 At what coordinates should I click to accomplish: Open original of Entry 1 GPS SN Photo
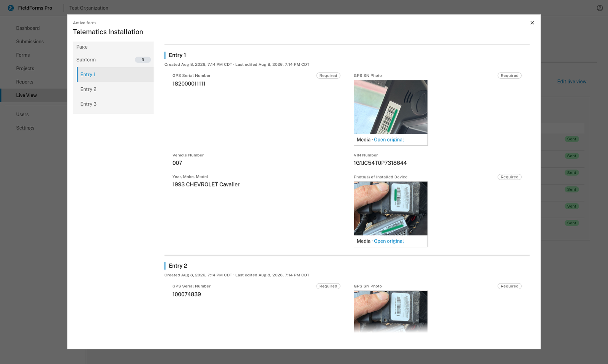[389, 140]
